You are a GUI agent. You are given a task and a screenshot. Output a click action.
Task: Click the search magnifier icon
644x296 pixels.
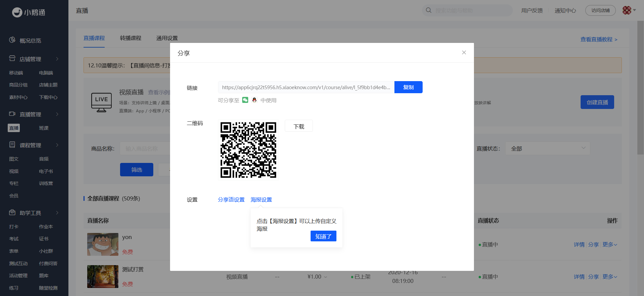coord(429,10)
